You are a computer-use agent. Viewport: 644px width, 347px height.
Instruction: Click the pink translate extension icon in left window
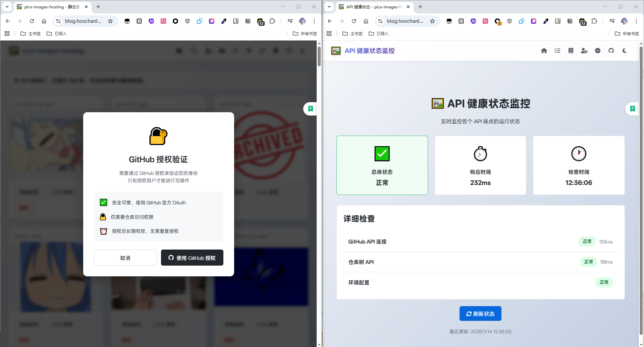pyautogui.click(x=163, y=21)
